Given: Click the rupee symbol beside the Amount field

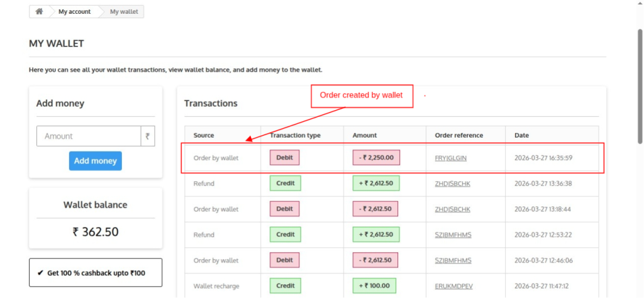Looking at the screenshot, I should [147, 136].
